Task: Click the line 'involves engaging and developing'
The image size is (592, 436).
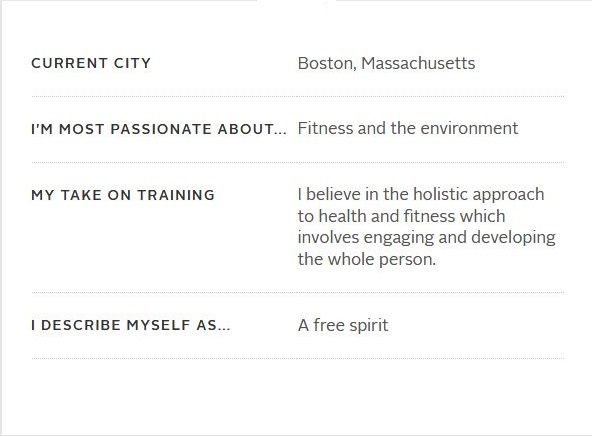Action: [x=427, y=238]
